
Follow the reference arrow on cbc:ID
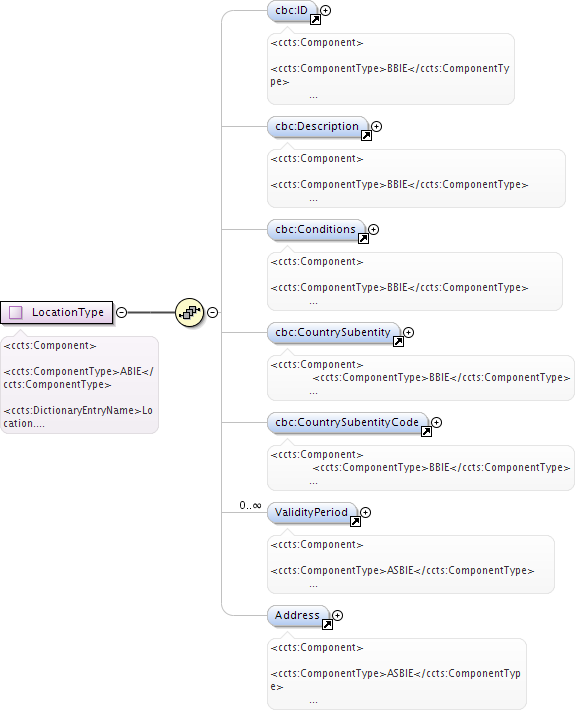(315, 20)
